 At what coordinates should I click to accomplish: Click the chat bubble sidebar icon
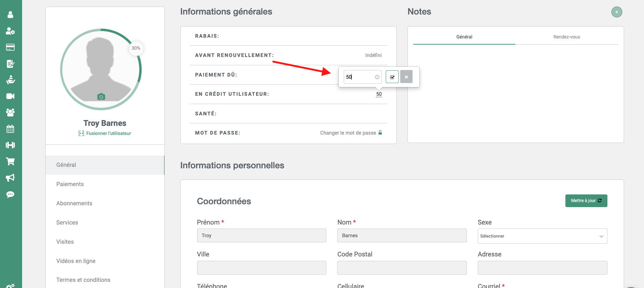(x=10, y=194)
